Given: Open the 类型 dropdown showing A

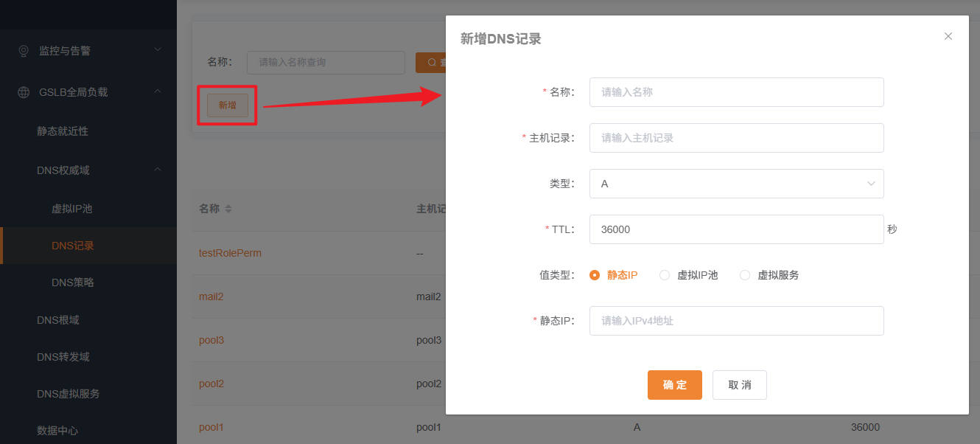Looking at the screenshot, I should pyautogui.click(x=736, y=184).
